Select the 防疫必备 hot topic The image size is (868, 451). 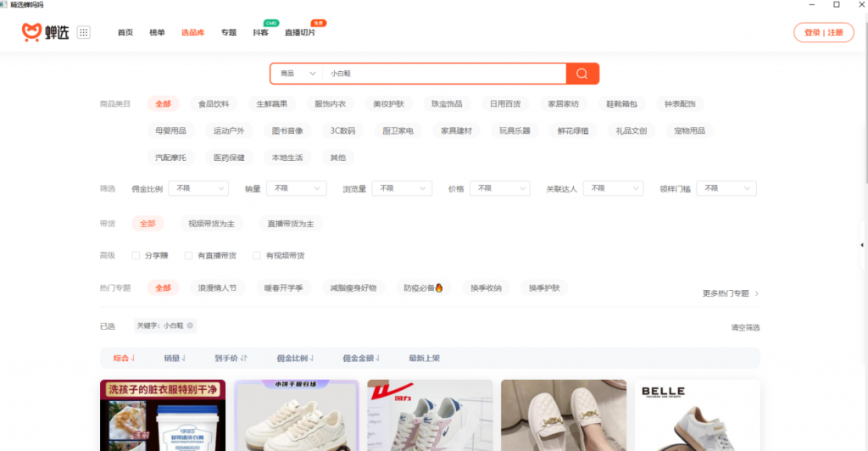(x=424, y=287)
